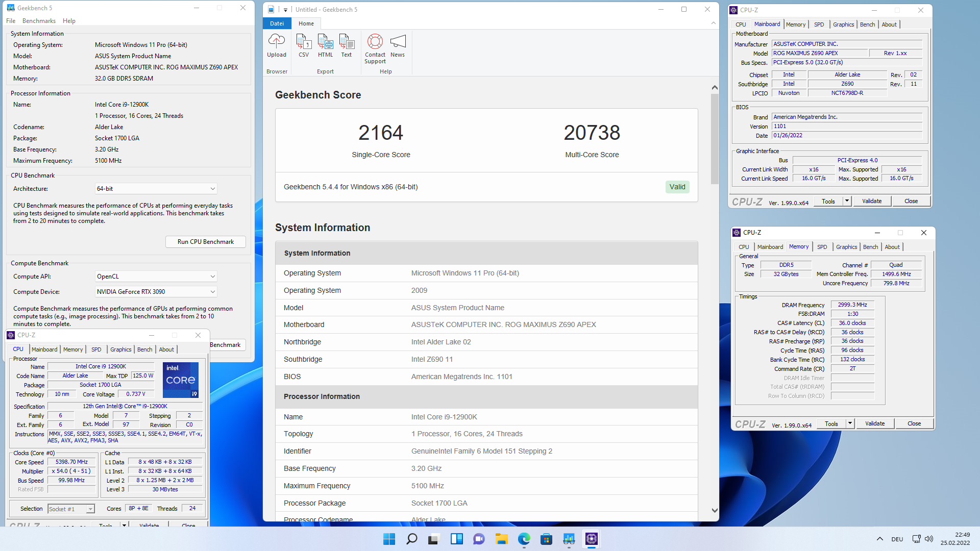The image size is (980, 551).
Task: Open clock and date in taskbar
Action: click(x=955, y=539)
